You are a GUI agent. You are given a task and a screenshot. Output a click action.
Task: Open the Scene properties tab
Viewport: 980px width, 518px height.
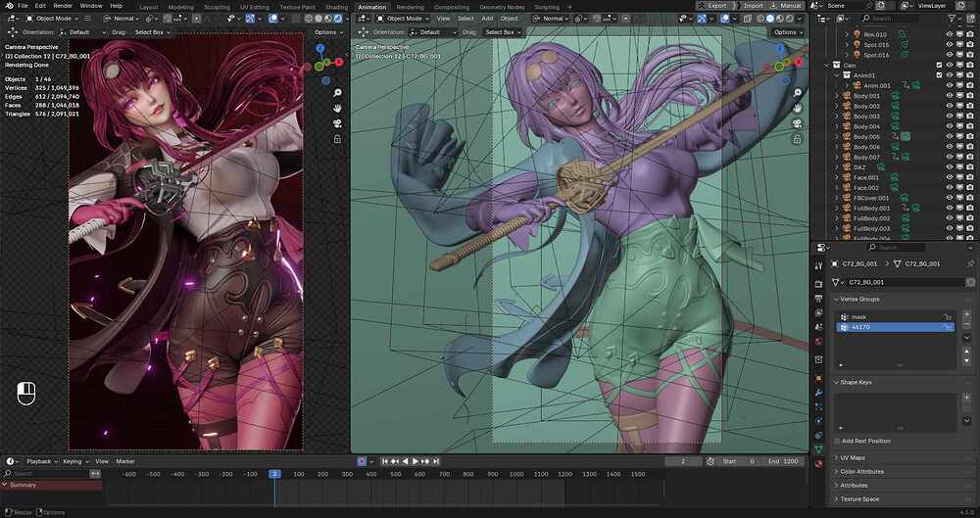819,327
